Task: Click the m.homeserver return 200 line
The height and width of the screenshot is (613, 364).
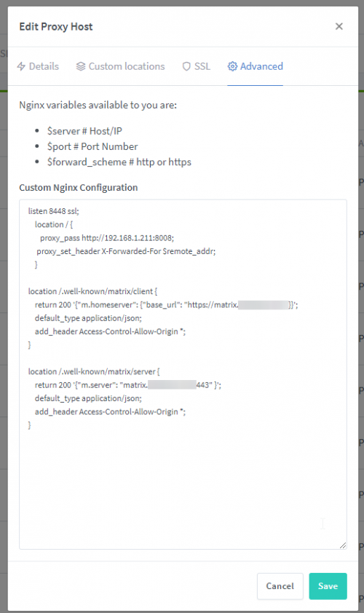Action: [x=166, y=304]
